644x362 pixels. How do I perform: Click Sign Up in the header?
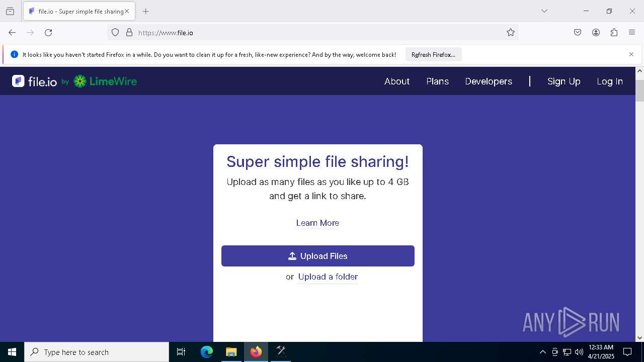pos(564,81)
